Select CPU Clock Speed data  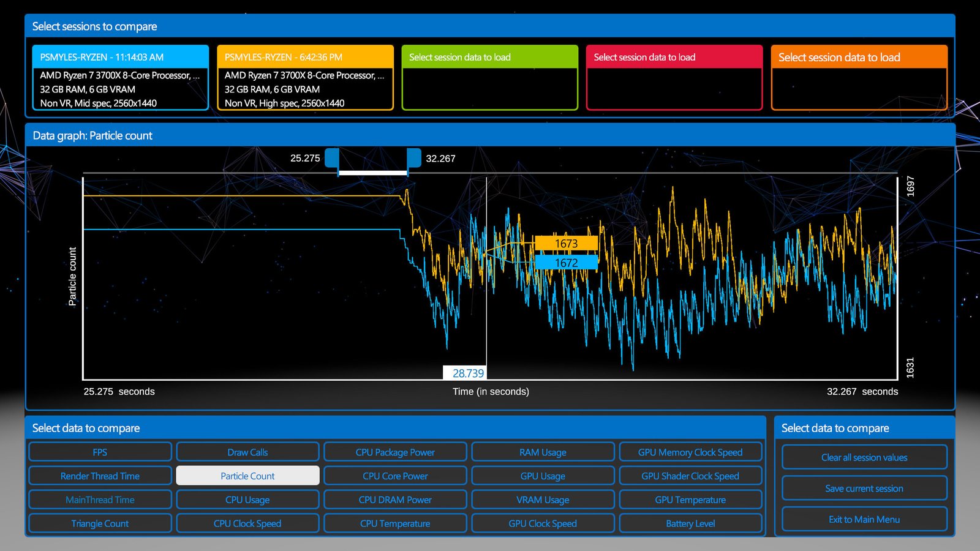(247, 523)
